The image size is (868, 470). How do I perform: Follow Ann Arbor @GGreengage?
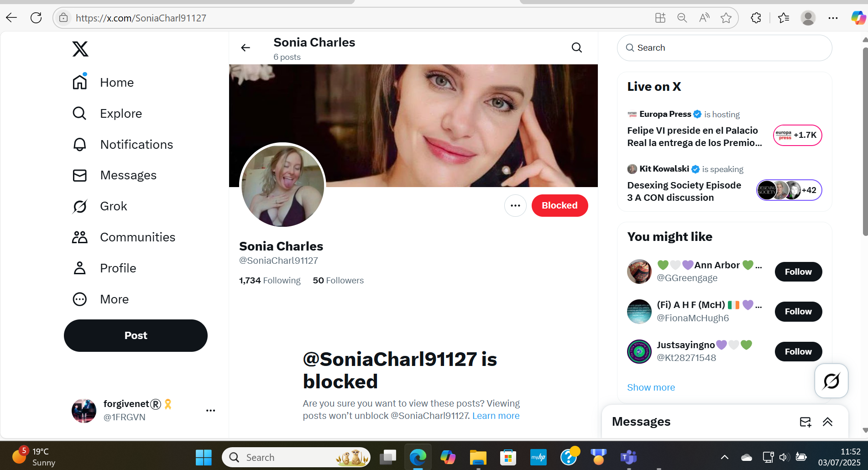click(798, 272)
